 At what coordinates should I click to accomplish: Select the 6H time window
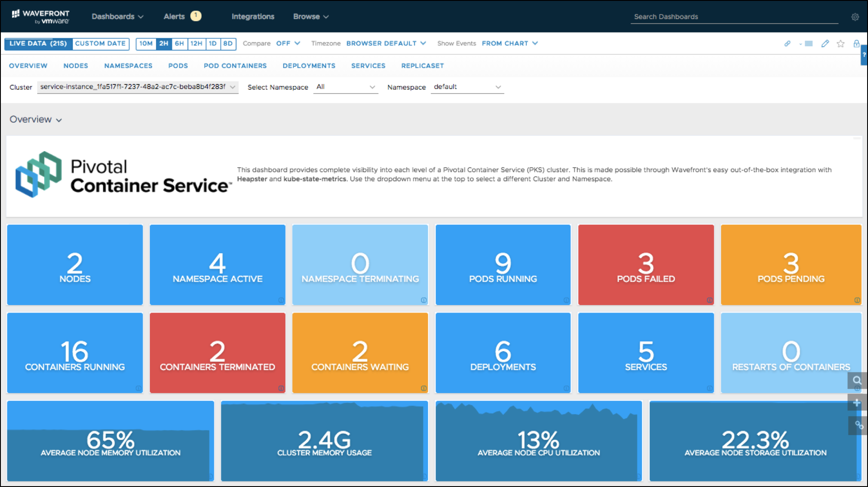[179, 44]
